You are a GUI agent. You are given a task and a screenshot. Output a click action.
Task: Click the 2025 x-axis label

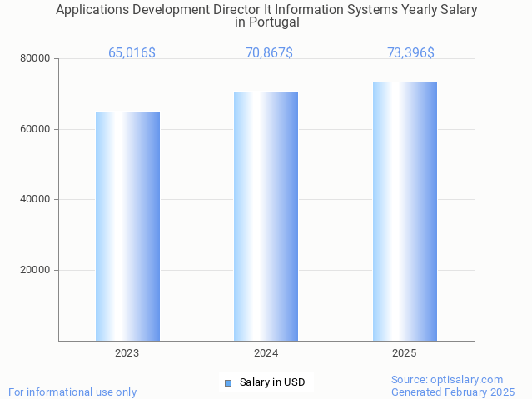tap(405, 353)
